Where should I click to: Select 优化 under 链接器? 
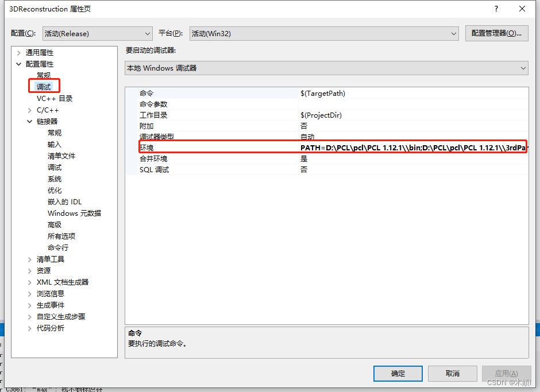55,191
